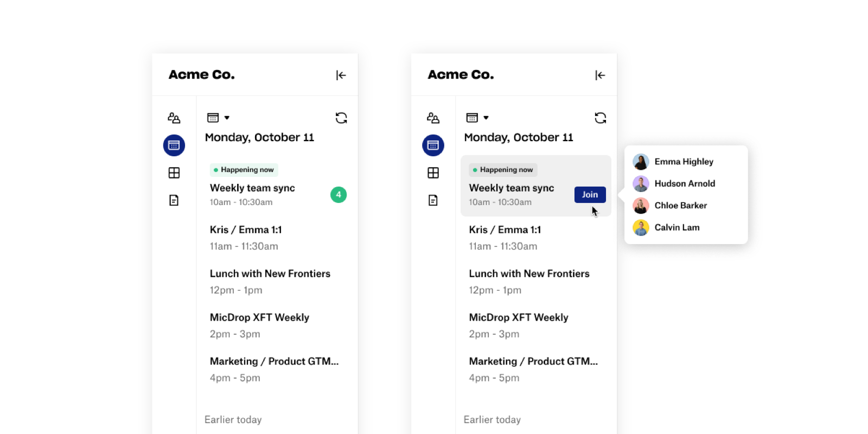
Task: Refresh the calendar in the right panel
Action: coord(601,118)
